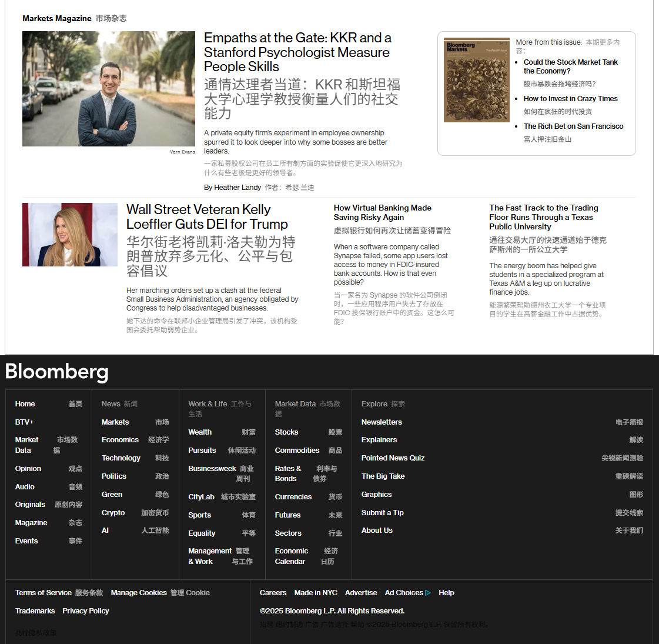
Task: Open BTV+ from the footer
Action: coord(24,422)
